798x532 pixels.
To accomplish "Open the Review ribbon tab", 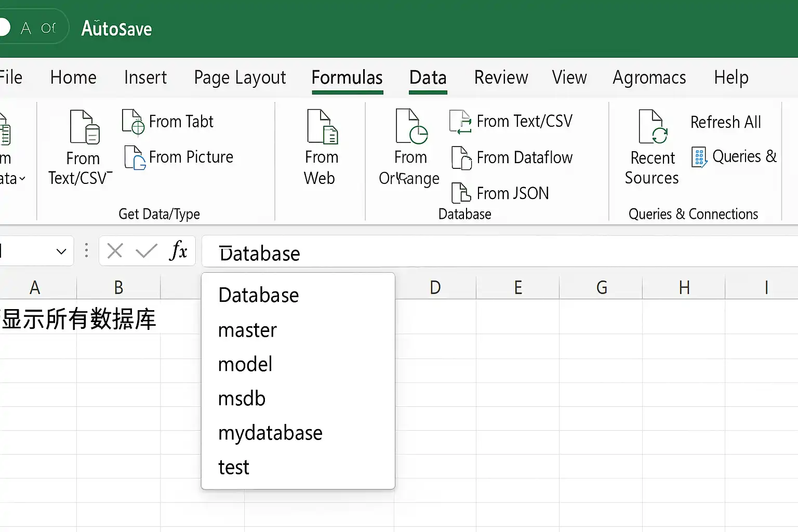I will coord(501,77).
